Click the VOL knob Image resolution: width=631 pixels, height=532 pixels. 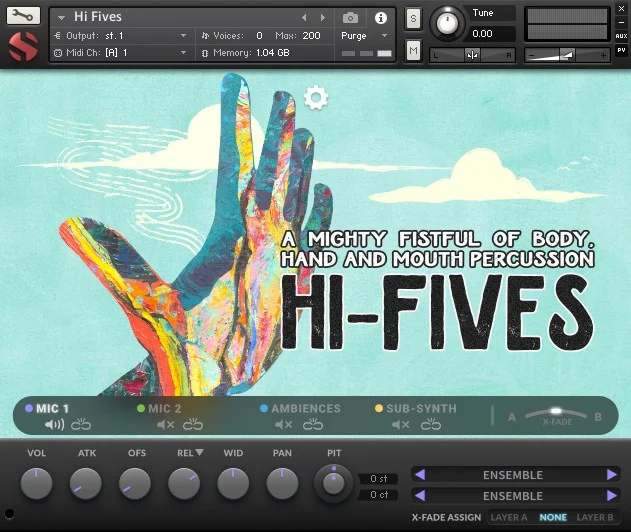click(36, 483)
